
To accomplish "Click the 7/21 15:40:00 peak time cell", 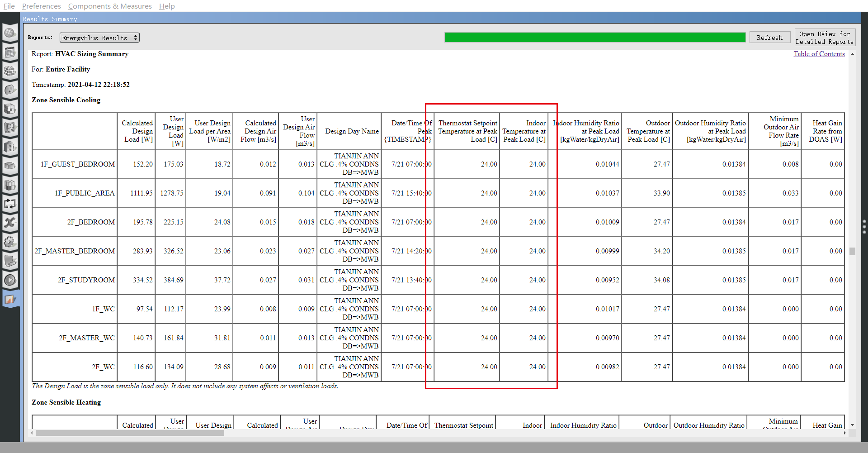I will pos(411,193).
